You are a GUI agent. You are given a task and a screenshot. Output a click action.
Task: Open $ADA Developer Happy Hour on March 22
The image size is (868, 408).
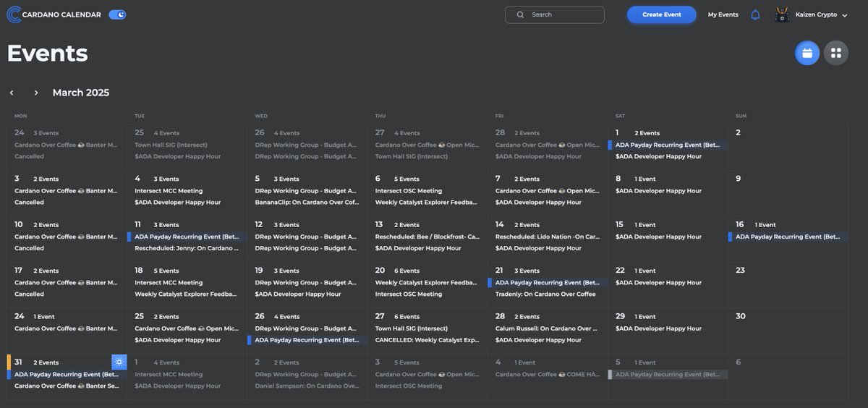tap(658, 283)
